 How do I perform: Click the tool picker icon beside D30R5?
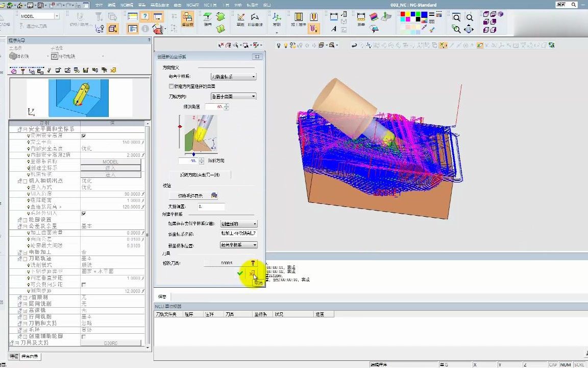tap(252, 263)
